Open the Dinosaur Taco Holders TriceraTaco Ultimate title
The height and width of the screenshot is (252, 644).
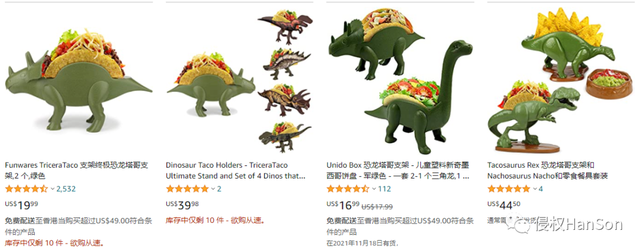(236, 171)
